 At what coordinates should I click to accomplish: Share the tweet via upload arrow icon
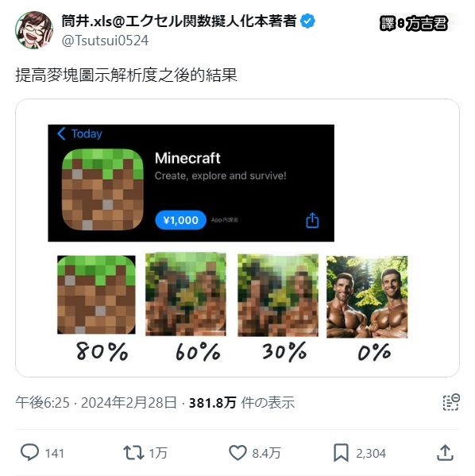click(x=445, y=453)
